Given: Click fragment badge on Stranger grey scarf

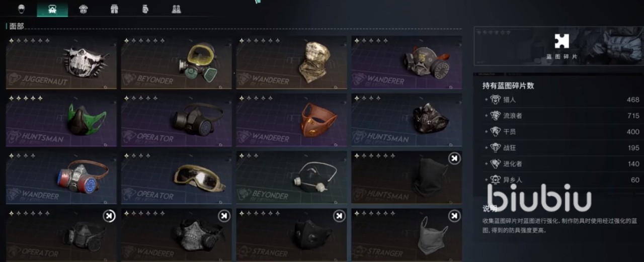Looking at the screenshot, I should [x=454, y=216].
